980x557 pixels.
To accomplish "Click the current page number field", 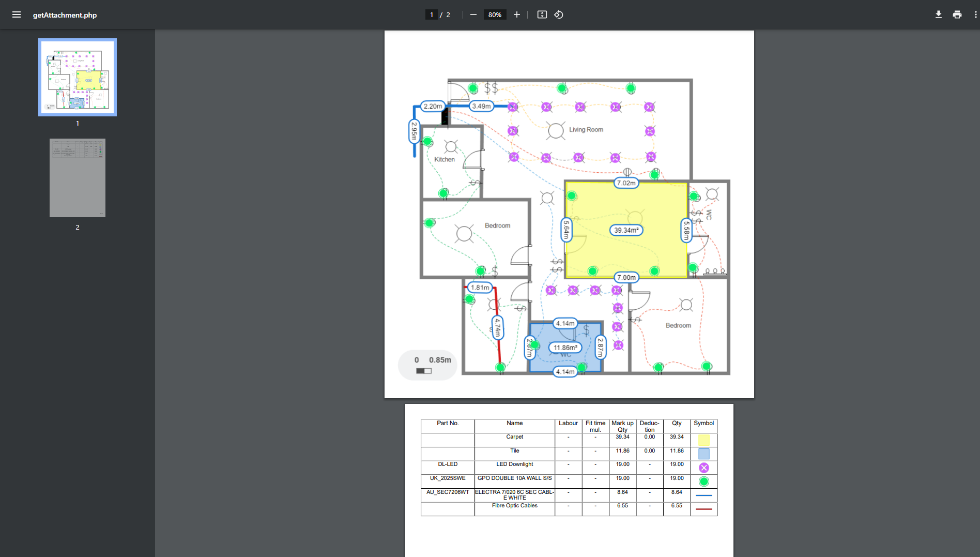I will point(432,14).
